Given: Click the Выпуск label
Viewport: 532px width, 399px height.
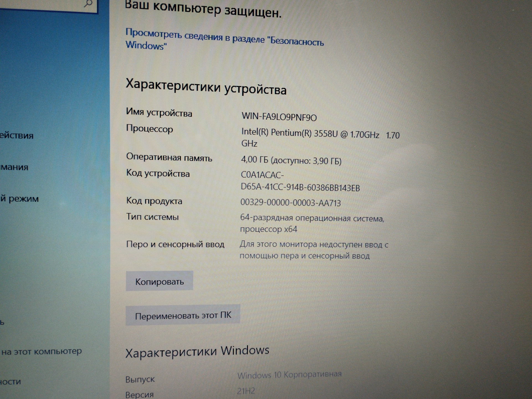Looking at the screenshot, I should point(140,379).
